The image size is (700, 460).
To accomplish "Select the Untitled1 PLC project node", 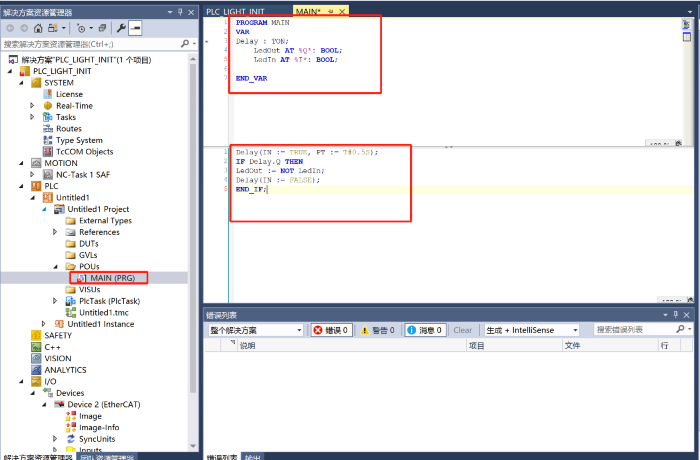I will (x=72, y=197).
